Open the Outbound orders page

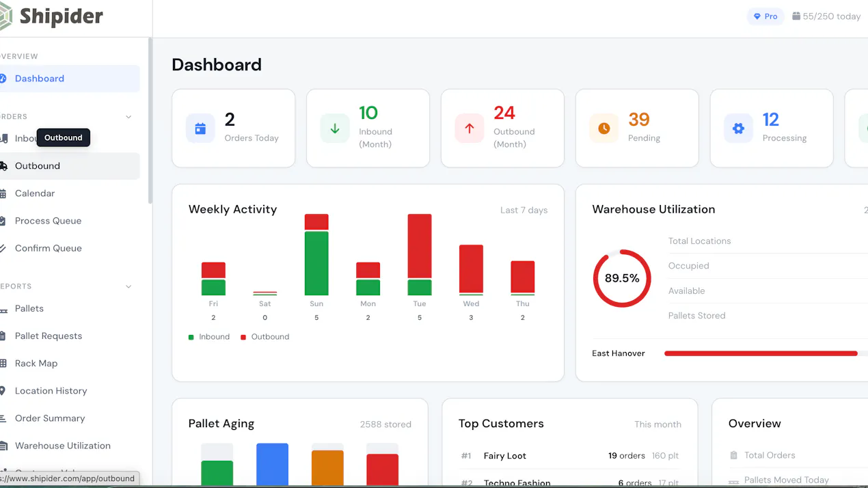click(x=70, y=166)
